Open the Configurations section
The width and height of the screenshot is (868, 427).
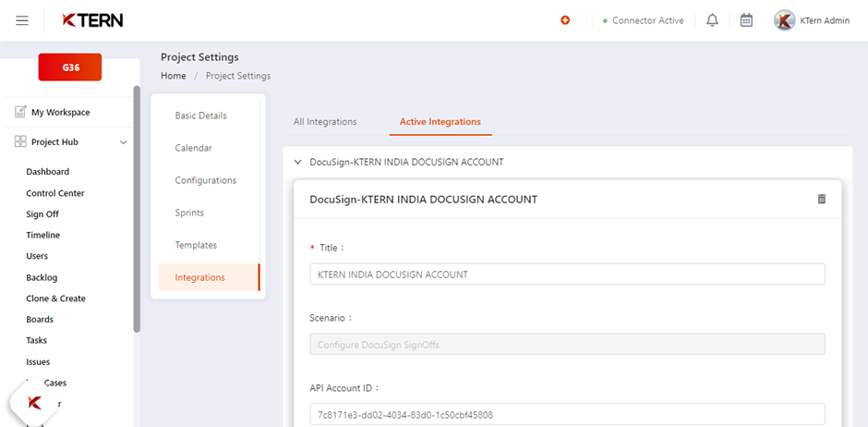205,180
